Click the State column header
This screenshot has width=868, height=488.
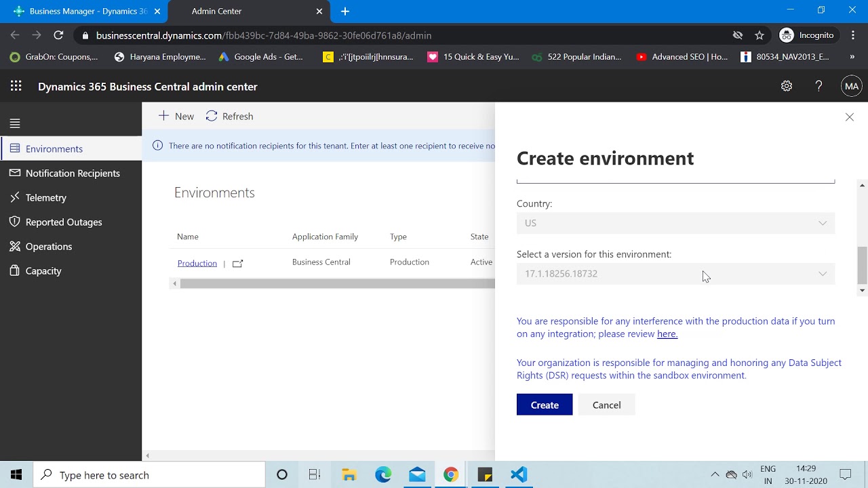click(479, 237)
